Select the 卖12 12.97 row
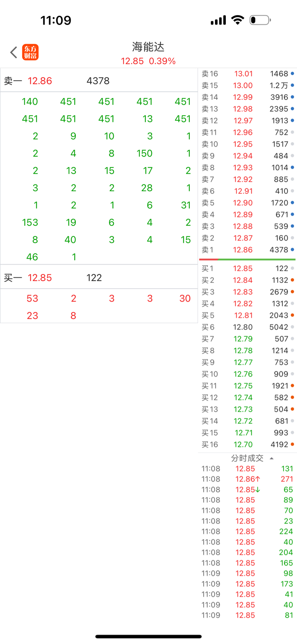 pyautogui.click(x=247, y=121)
